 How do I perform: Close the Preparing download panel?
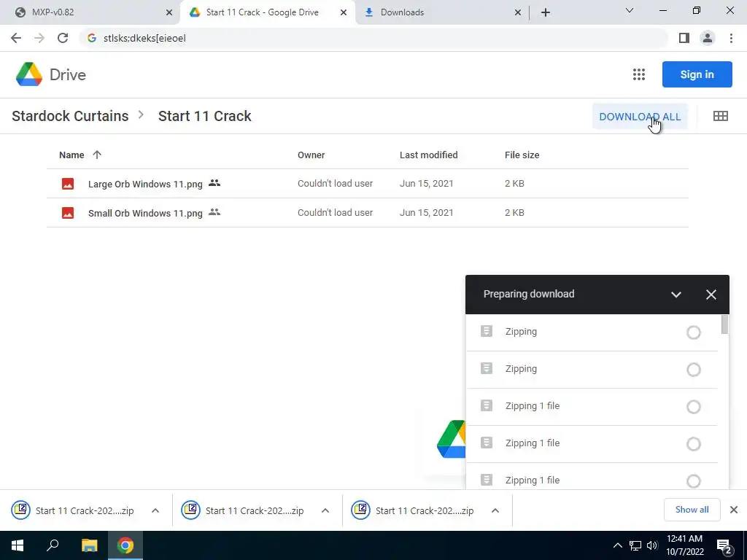(711, 295)
